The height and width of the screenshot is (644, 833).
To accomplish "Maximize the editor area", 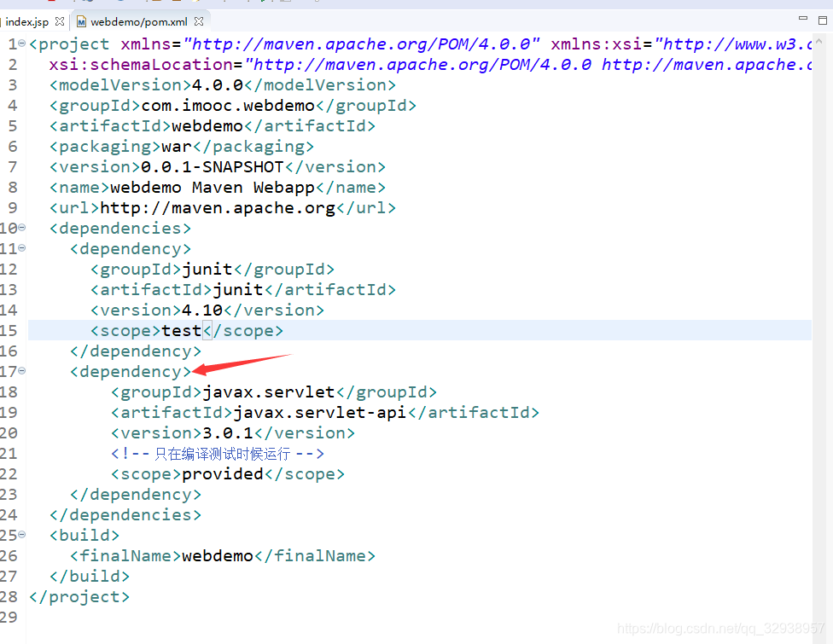I will [823, 20].
